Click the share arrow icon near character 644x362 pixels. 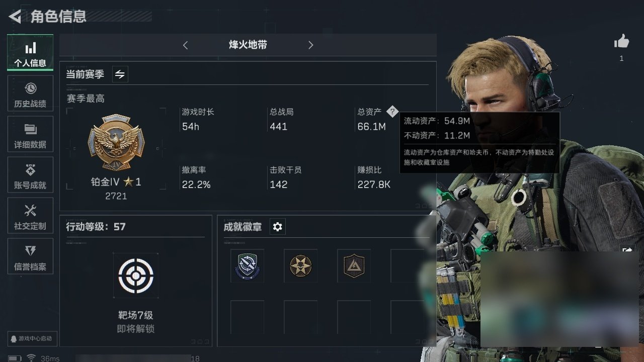627,250
